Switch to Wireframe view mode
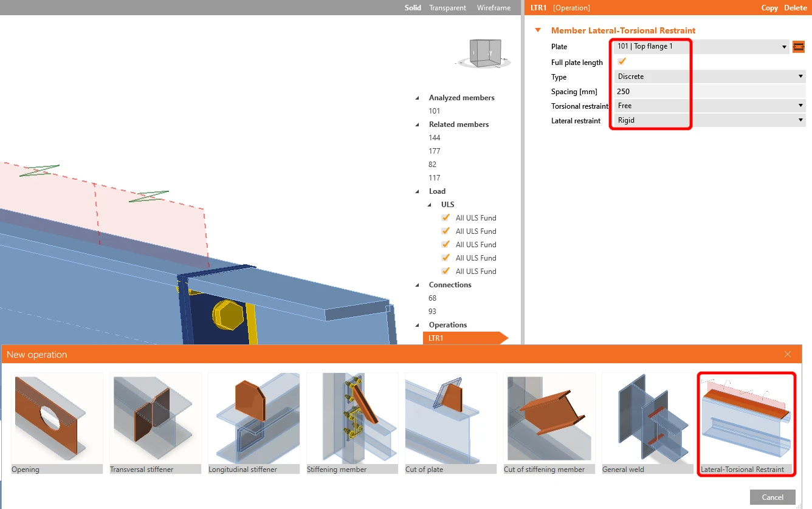Screen dimensions: 812x509 494,8
